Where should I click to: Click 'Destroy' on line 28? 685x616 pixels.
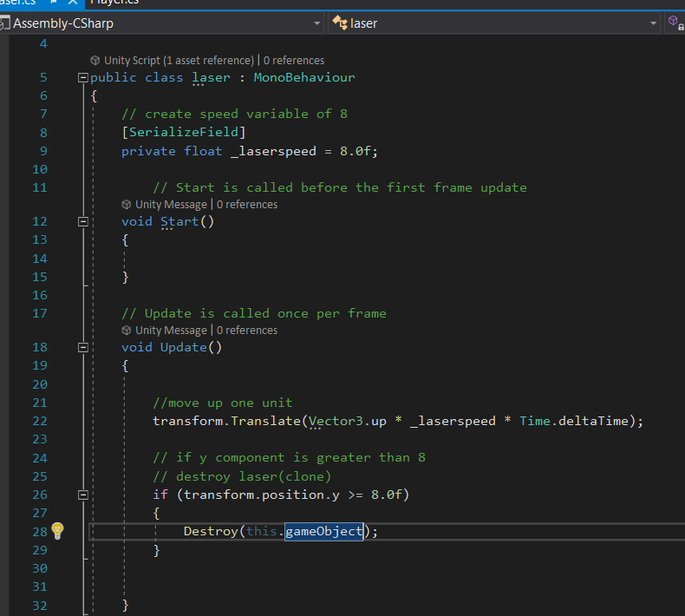tap(211, 532)
